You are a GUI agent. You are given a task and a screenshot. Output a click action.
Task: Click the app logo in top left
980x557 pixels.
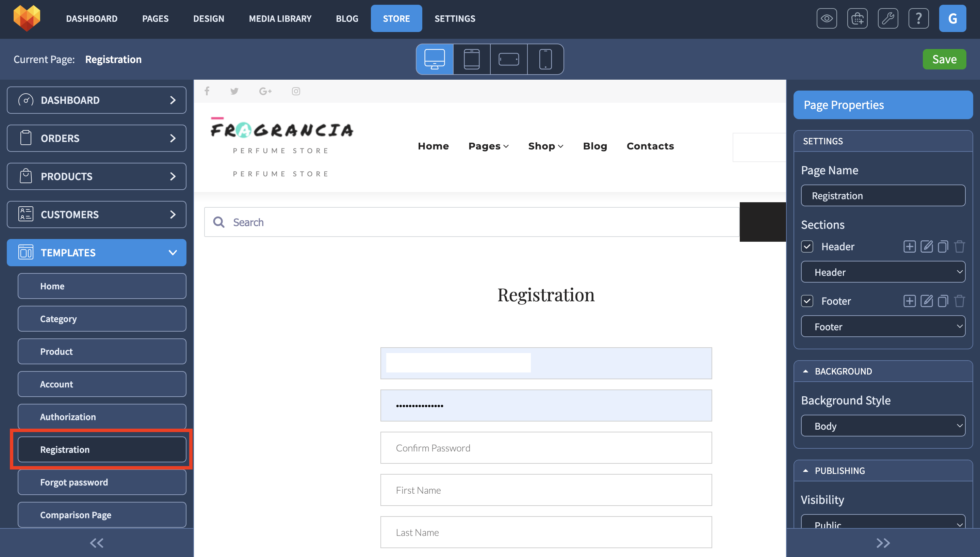point(27,18)
